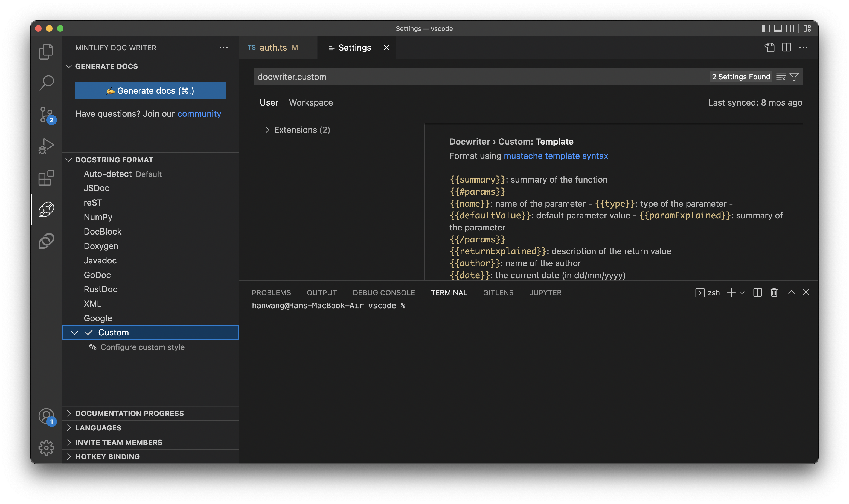Open the Run and Debug view
Viewport: 849px width, 504px height.
(x=46, y=145)
